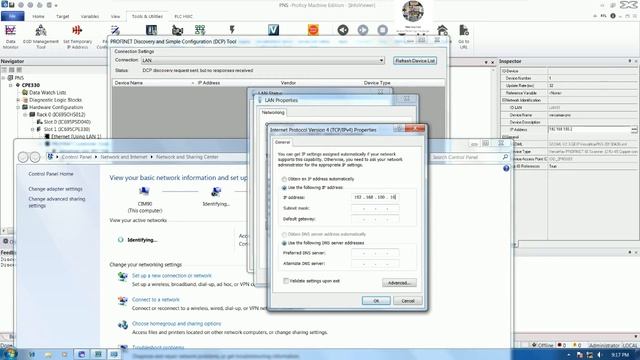The width and height of the screenshot is (640, 360).
Task: Click Set up a new connection icon
Action: [x=122, y=276]
